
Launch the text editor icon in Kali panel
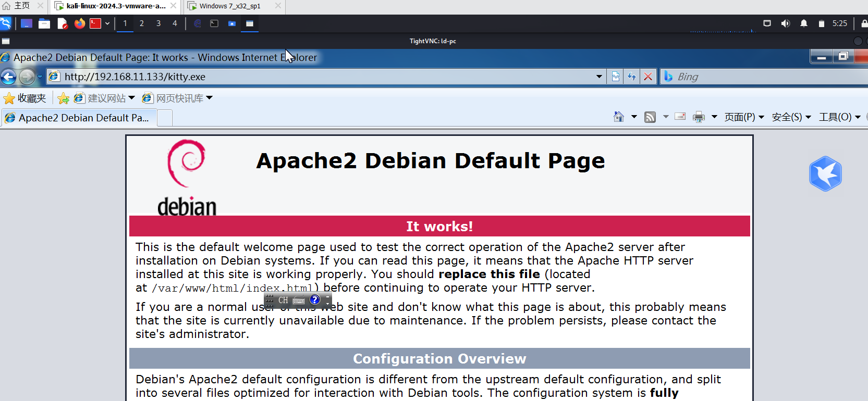[63, 23]
